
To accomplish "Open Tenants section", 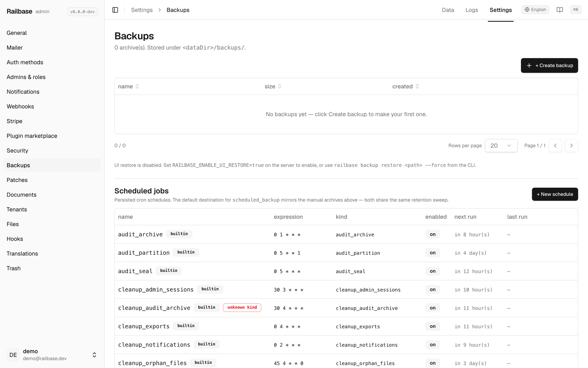I will tap(52, 209).
